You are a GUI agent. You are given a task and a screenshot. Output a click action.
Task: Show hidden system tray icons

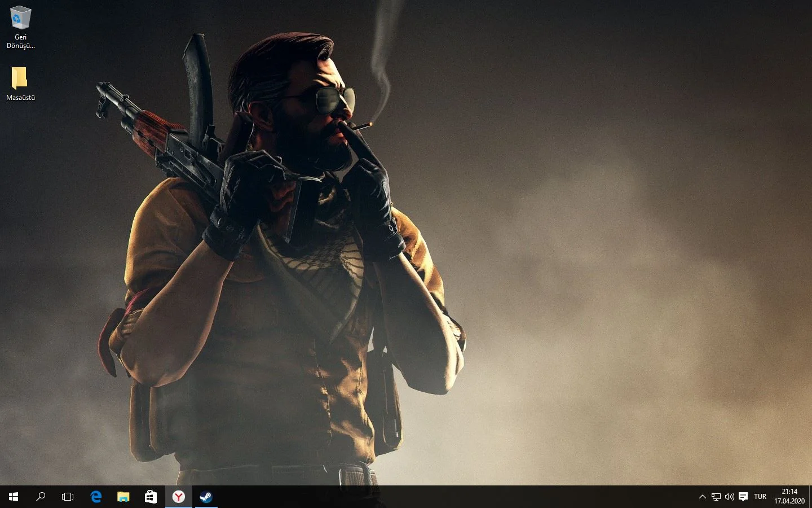pyautogui.click(x=702, y=497)
